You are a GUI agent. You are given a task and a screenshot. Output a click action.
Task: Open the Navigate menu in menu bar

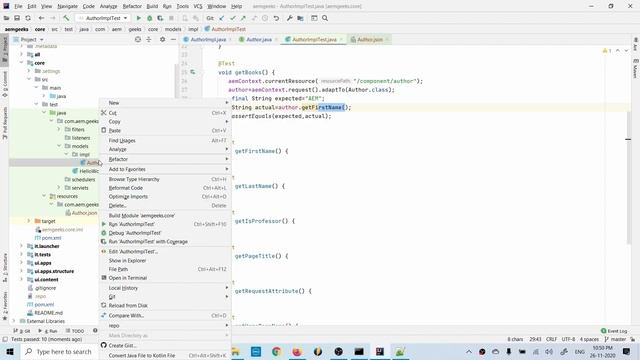coord(67,6)
